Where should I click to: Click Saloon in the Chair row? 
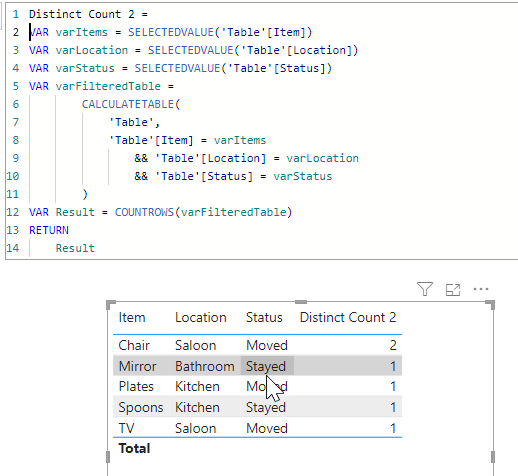point(196,345)
